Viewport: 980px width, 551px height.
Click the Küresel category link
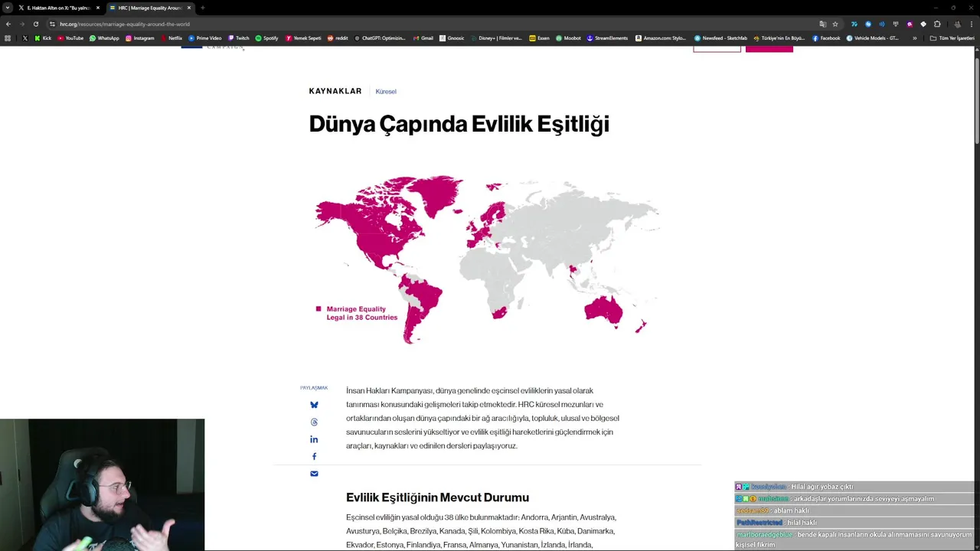tap(386, 92)
